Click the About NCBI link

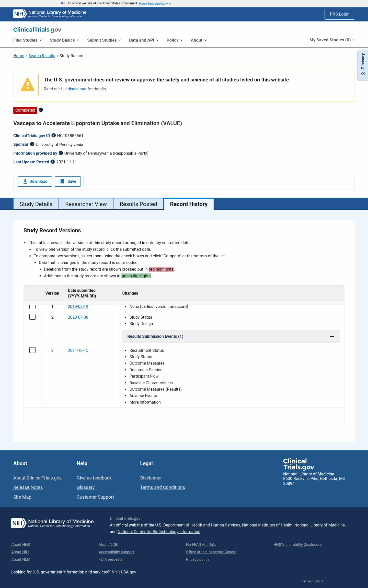point(109,545)
